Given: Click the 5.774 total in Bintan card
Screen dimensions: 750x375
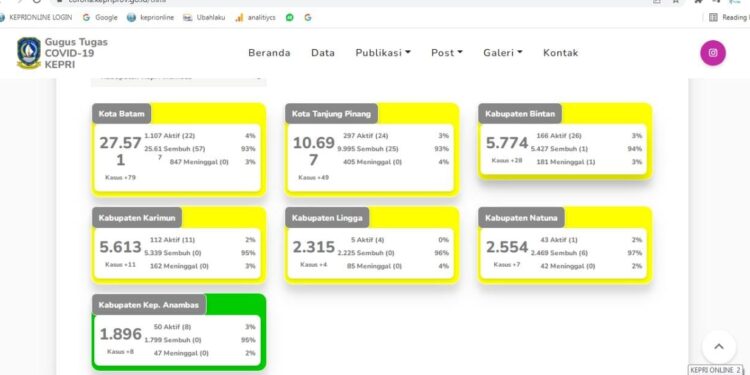Looking at the screenshot, I should click(x=507, y=143).
